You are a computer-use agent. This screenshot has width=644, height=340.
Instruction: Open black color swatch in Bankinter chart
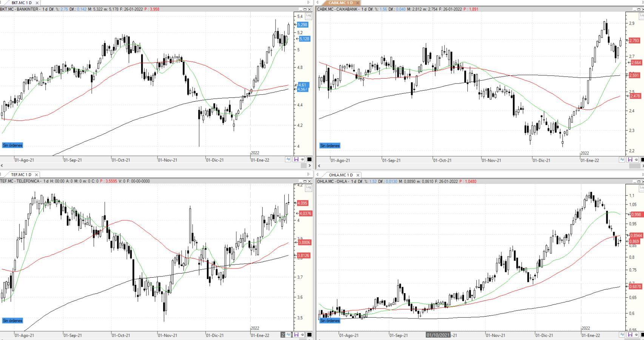[x=310, y=159]
